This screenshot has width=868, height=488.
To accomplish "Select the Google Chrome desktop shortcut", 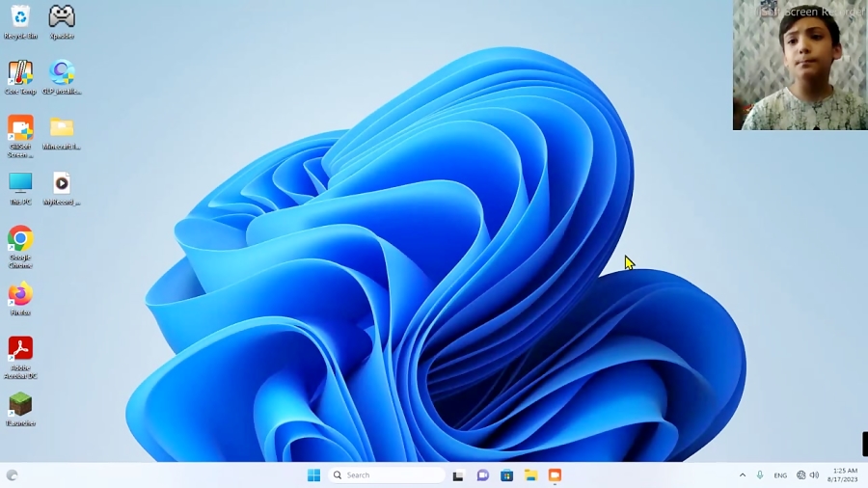I will (x=20, y=247).
